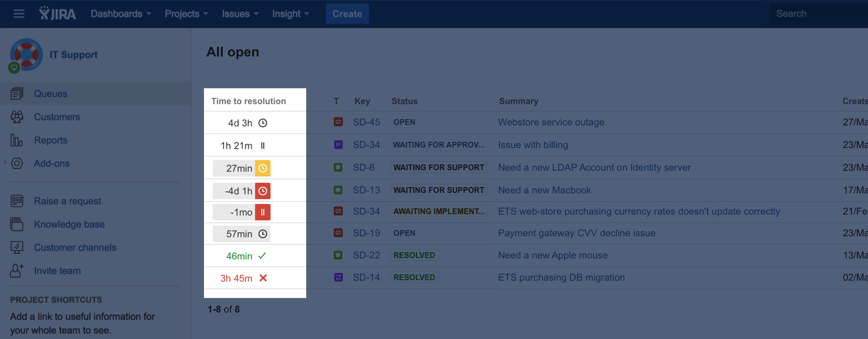The width and height of the screenshot is (868, 339).
Task: Expand the Insight dropdown menu
Action: tap(290, 14)
